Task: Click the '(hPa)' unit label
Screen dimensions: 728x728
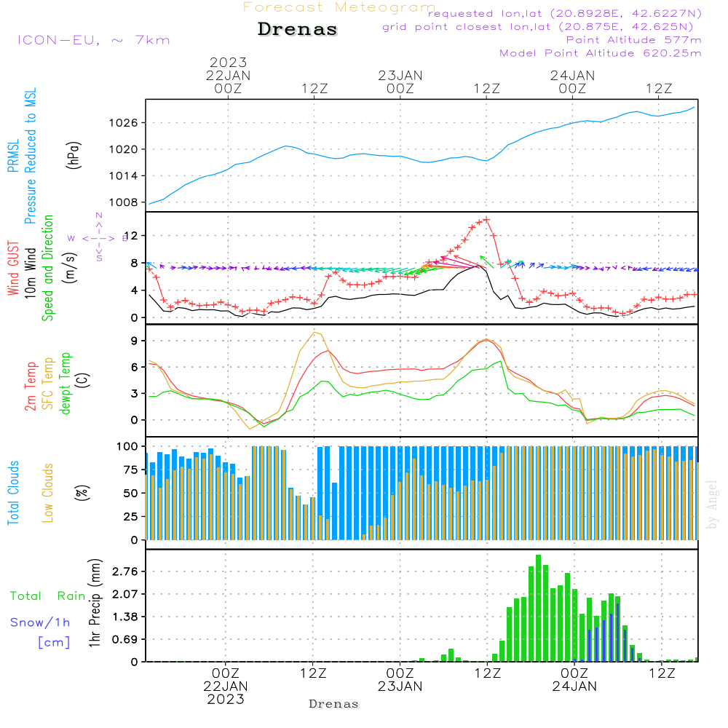Action: pos(74,155)
